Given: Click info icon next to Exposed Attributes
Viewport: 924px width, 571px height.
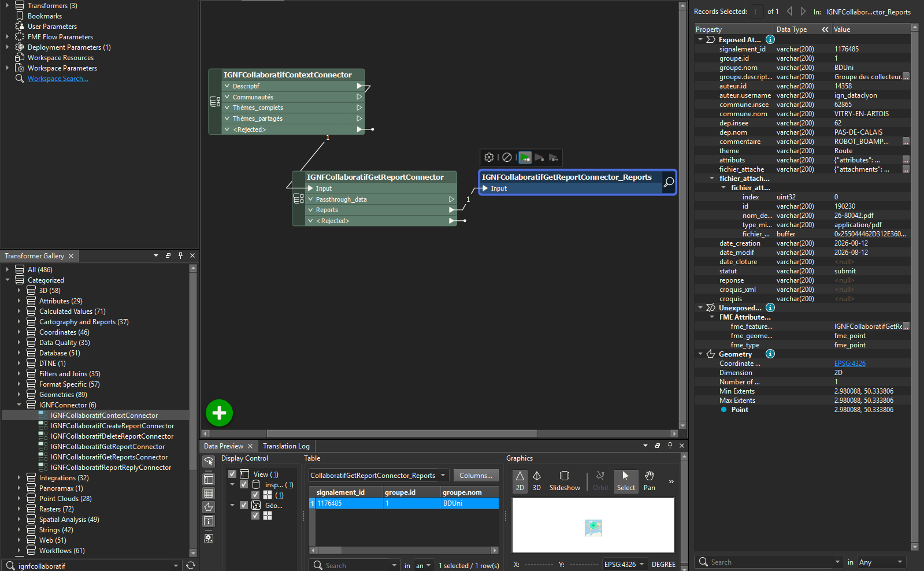Looking at the screenshot, I should [770, 39].
